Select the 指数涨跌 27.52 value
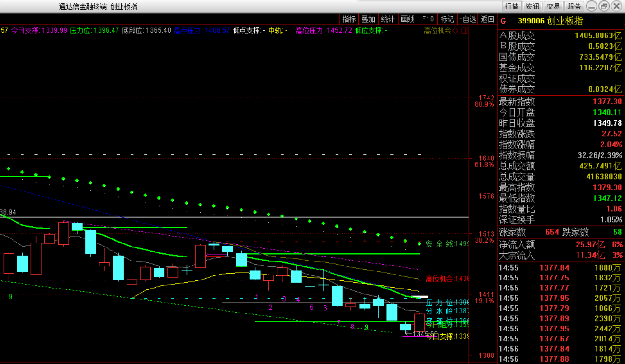Screen dimensions: 625x364 tap(612, 134)
